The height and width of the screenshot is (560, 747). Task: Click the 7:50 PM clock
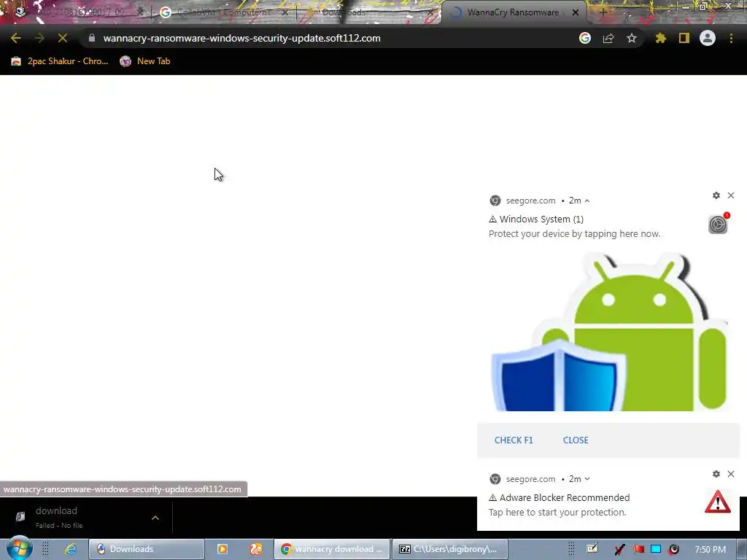tap(711, 549)
